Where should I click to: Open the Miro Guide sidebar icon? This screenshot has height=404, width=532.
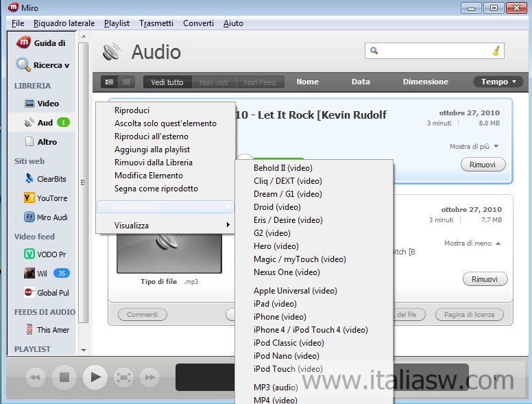[x=23, y=43]
